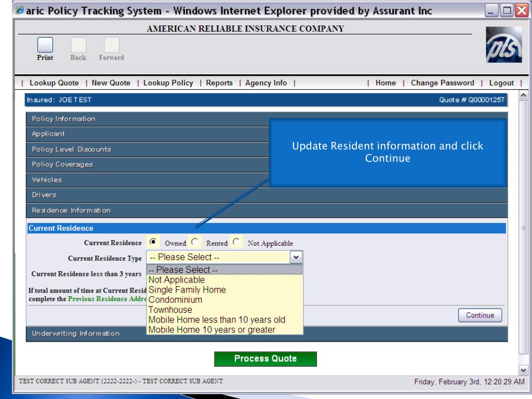Image resolution: width=532 pixels, height=399 pixels.
Task: Open the Current Residence Type dropdown arrow
Action: (296, 257)
